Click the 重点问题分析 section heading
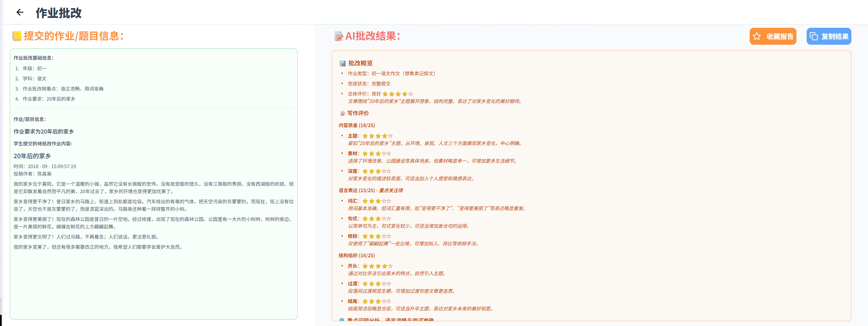 390,320
